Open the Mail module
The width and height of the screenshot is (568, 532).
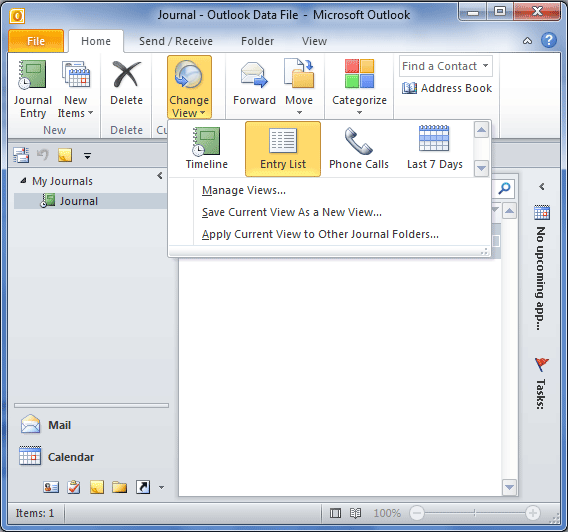[91, 425]
